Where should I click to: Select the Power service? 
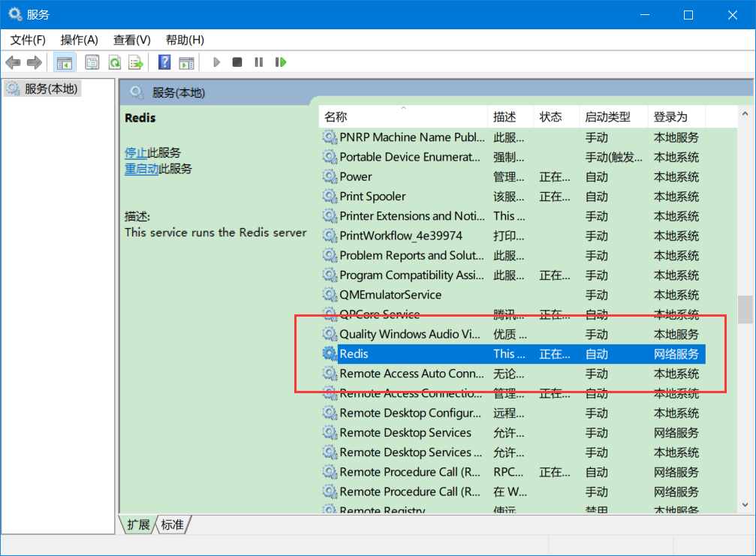point(514,177)
